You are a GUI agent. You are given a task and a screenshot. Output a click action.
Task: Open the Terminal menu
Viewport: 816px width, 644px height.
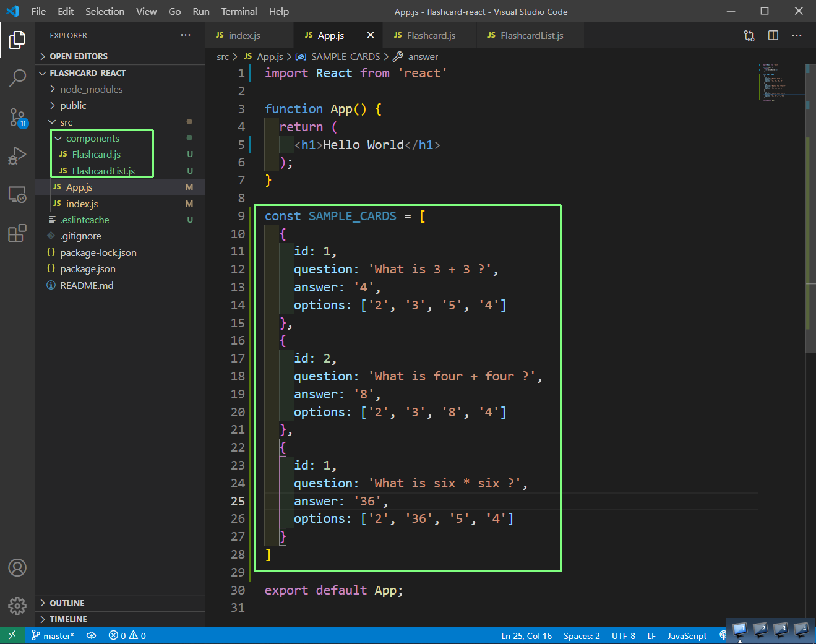tap(239, 11)
